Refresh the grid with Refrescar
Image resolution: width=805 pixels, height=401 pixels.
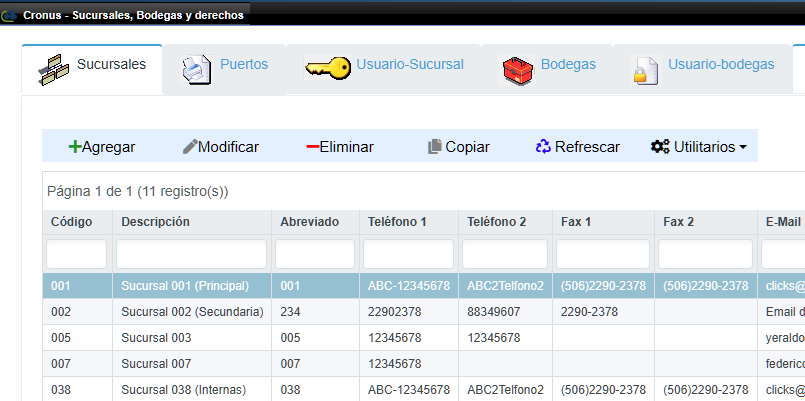click(x=577, y=147)
